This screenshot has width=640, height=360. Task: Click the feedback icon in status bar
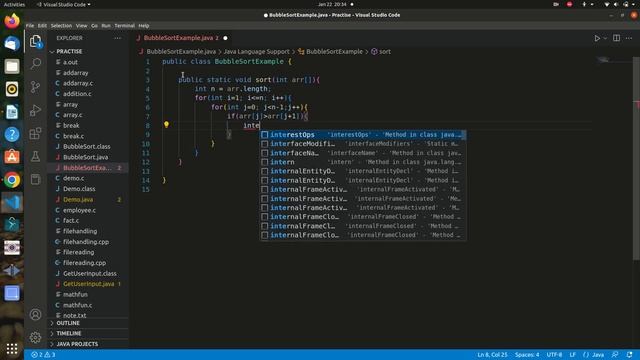coord(615,355)
